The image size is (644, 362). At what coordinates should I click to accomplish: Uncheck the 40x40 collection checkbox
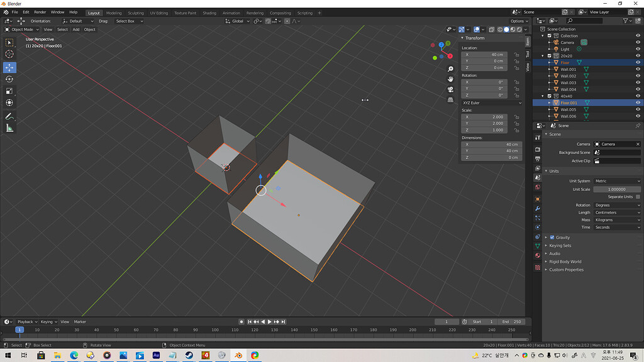pos(550,96)
